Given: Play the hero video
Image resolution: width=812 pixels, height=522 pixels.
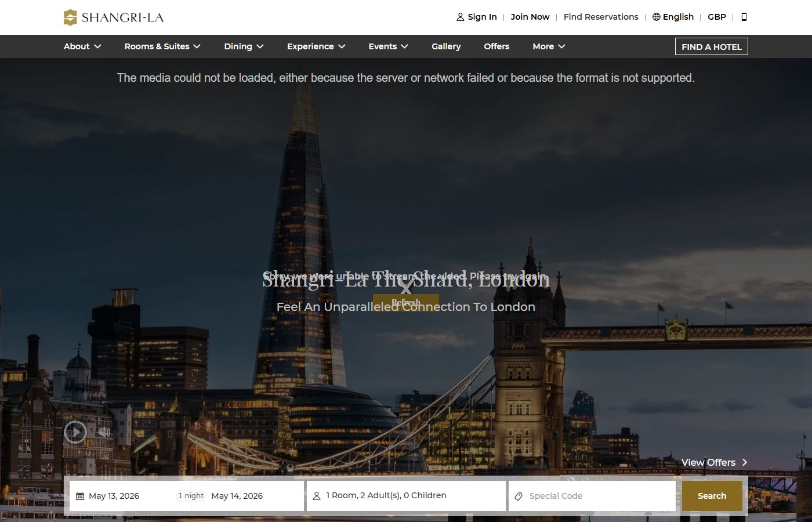Looking at the screenshot, I should [75, 432].
